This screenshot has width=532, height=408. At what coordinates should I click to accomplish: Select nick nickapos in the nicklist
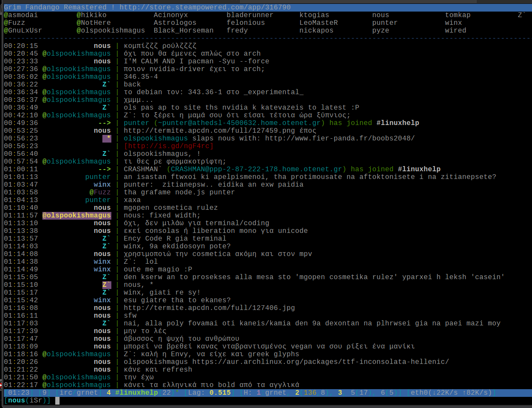point(317,30)
